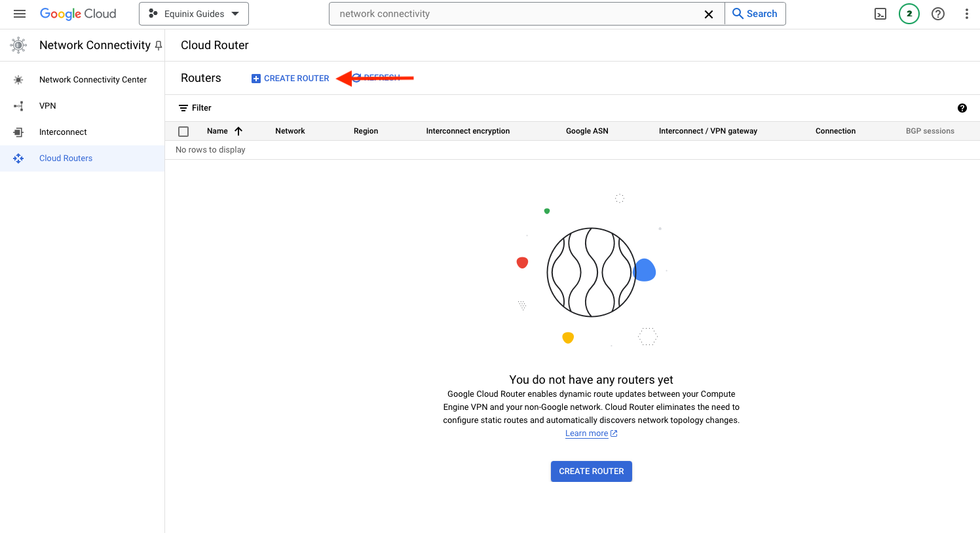
Task: Open the Learn more link
Action: [591, 433]
